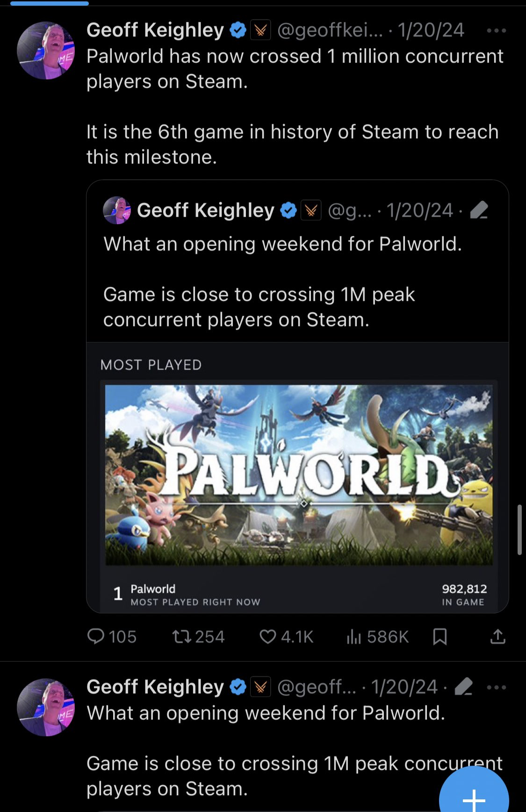Open the Palworld Steam banner image
The image size is (526, 812).
click(x=299, y=475)
